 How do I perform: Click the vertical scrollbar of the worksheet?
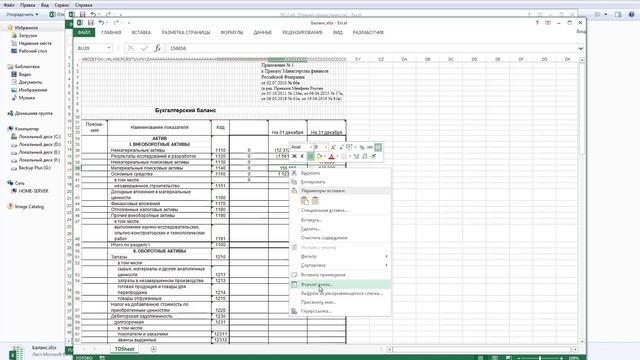tap(582, 200)
